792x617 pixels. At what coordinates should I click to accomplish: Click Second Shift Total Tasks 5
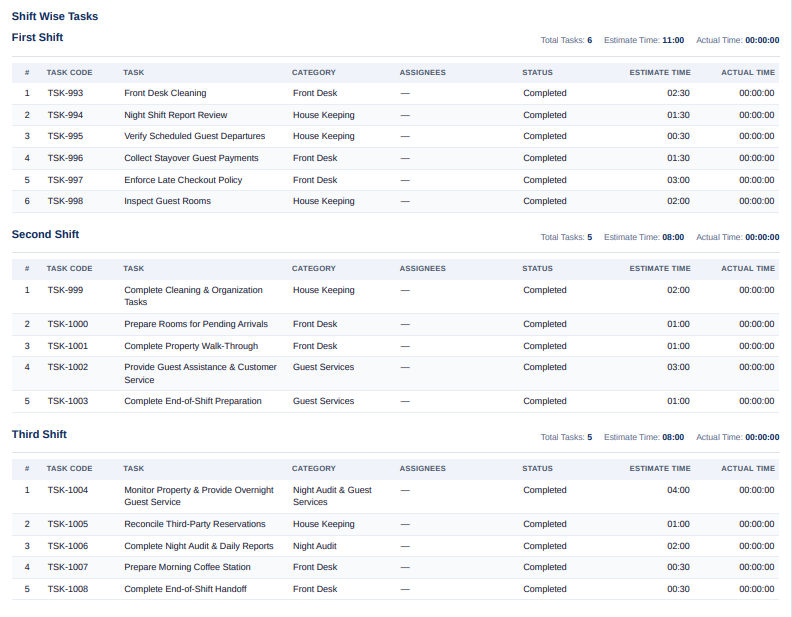[x=566, y=237]
